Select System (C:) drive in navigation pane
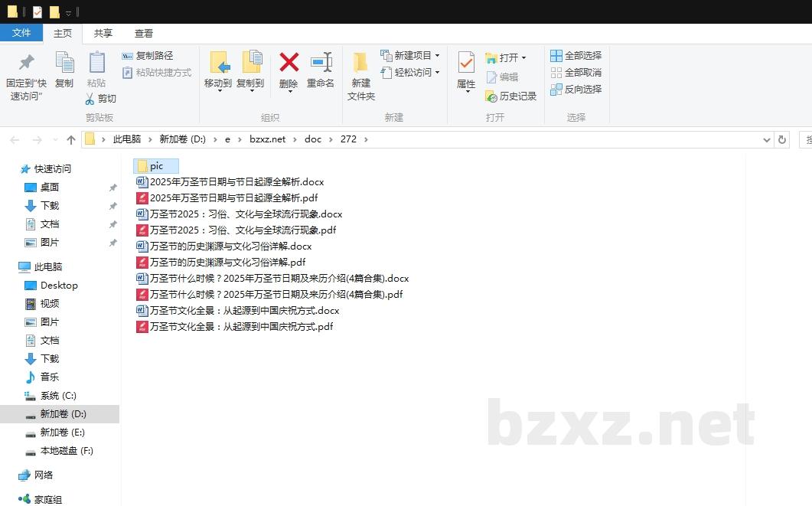This screenshot has width=812, height=506. pos(58,396)
